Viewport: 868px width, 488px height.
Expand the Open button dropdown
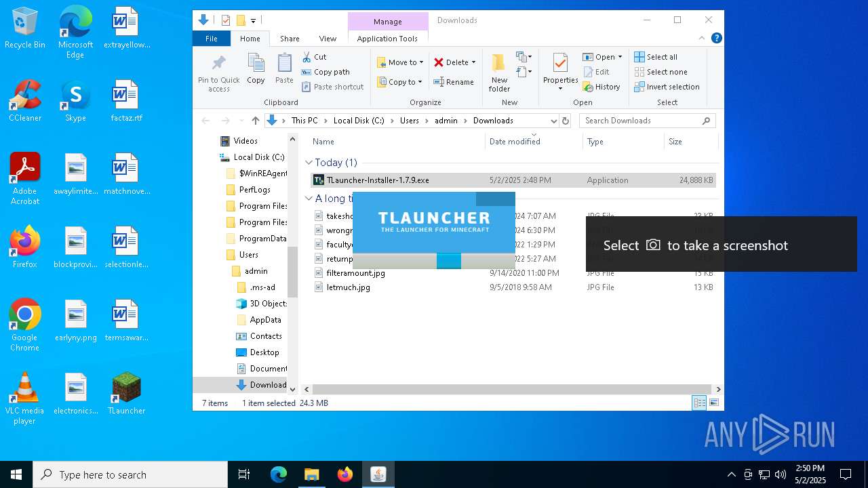pos(620,57)
